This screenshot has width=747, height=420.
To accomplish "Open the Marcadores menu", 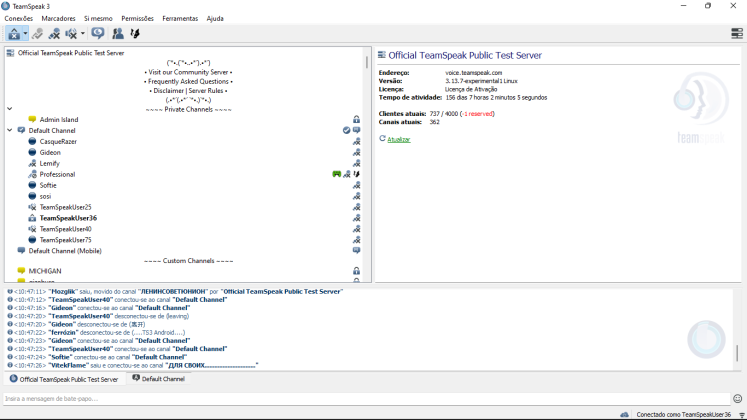I will [59, 19].
